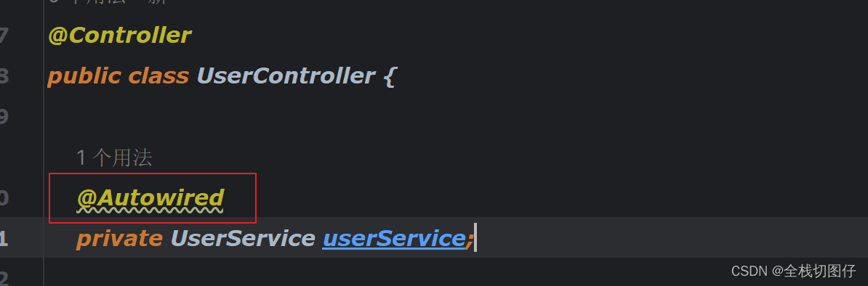Click the gutter number beside private UserService line

[4, 238]
